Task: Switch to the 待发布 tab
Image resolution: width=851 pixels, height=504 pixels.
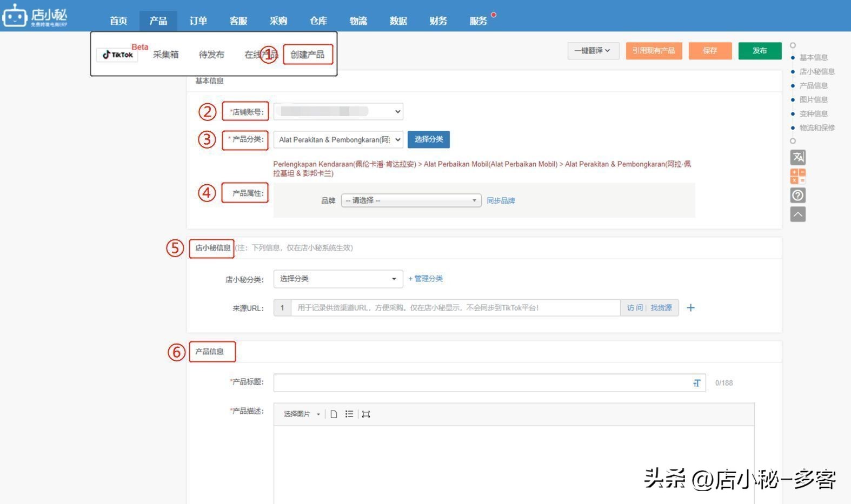Action: (211, 55)
